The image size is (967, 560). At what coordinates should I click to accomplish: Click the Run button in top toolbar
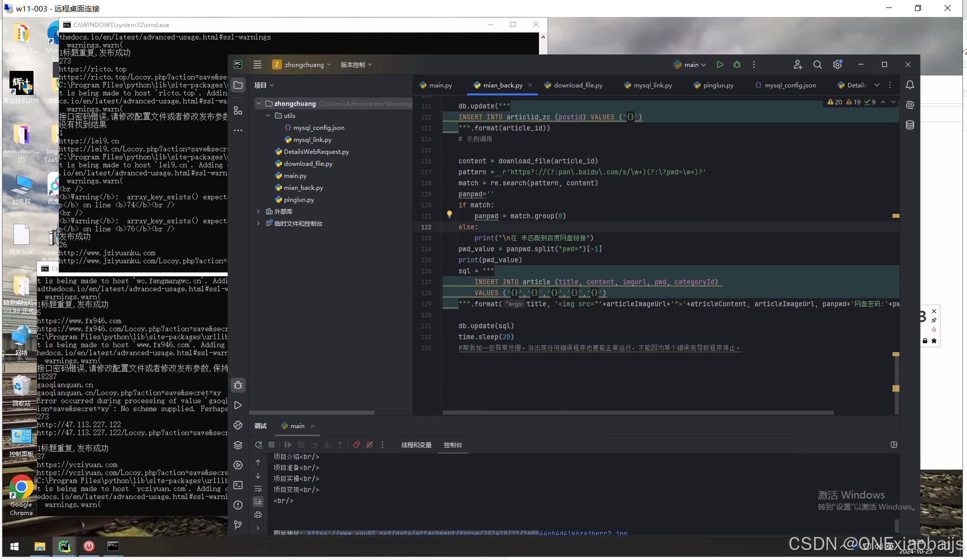pos(719,64)
